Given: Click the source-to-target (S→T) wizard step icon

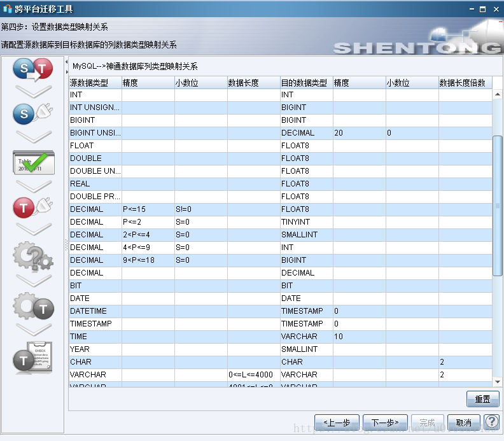Looking at the screenshot, I should pos(33,69).
